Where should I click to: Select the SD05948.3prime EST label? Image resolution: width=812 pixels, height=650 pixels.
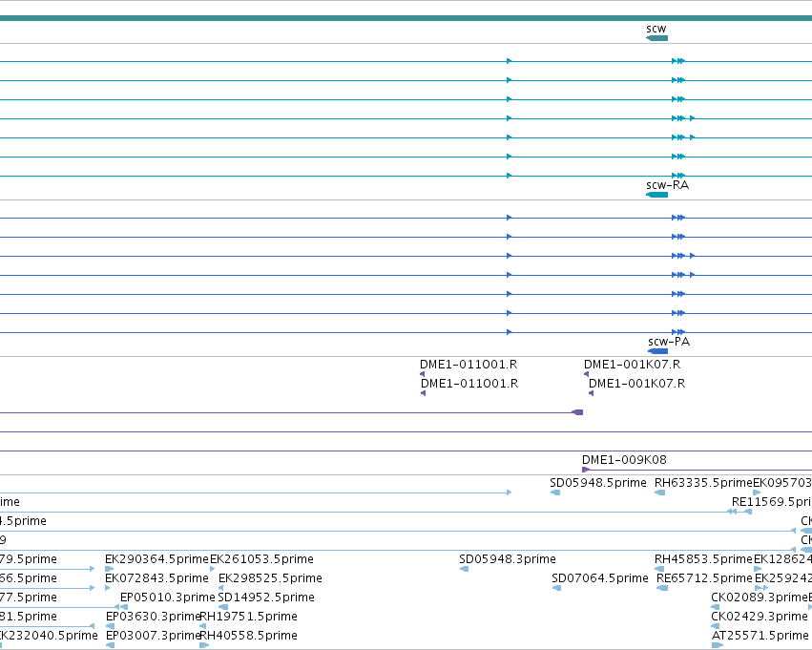click(508, 559)
